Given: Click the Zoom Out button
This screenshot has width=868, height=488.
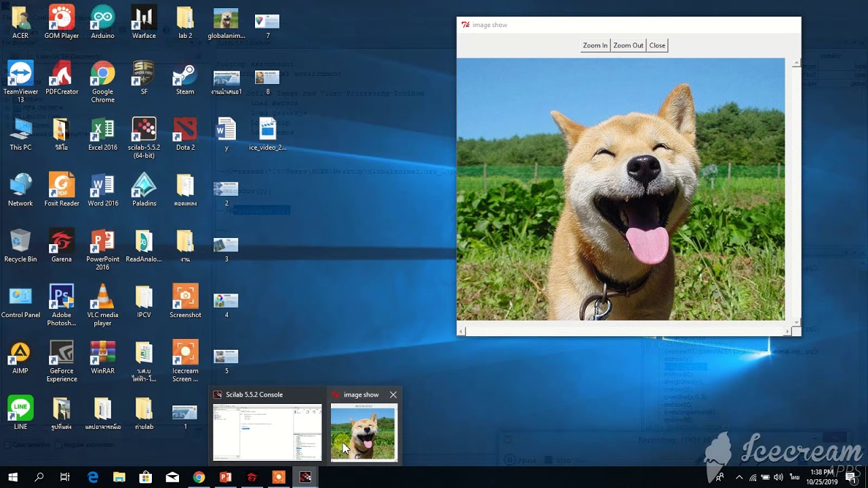Looking at the screenshot, I should [x=628, y=45].
